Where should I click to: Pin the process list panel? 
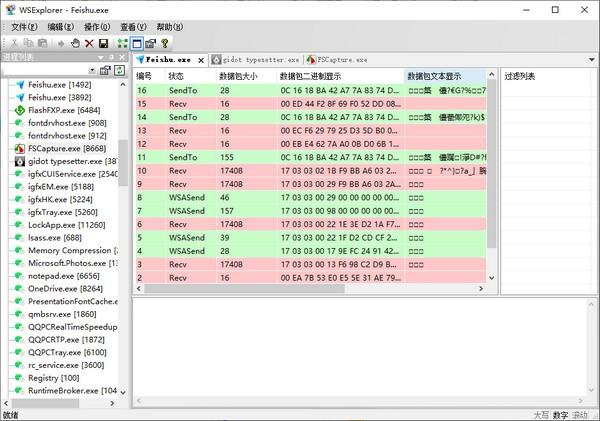point(111,57)
